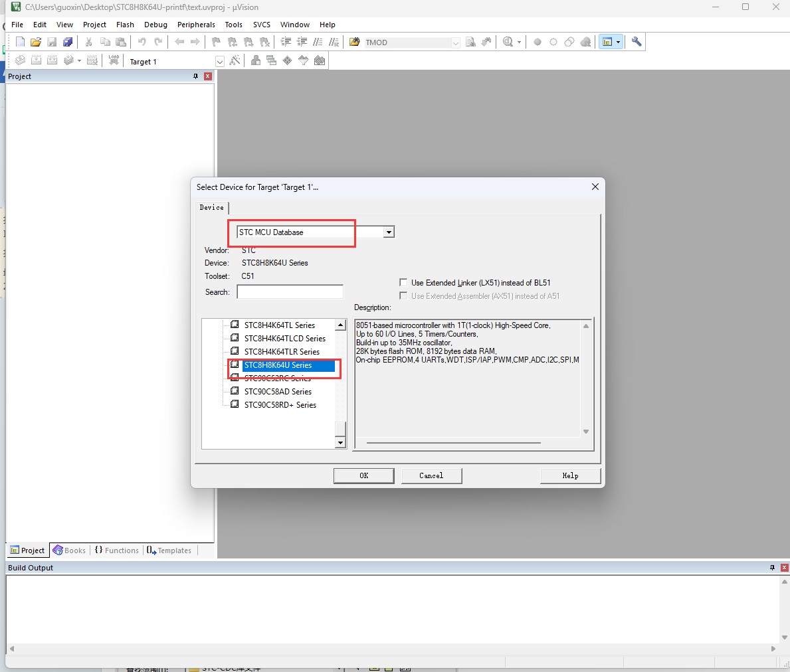Focus the device Search field
The width and height of the screenshot is (790, 672).
point(290,292)
